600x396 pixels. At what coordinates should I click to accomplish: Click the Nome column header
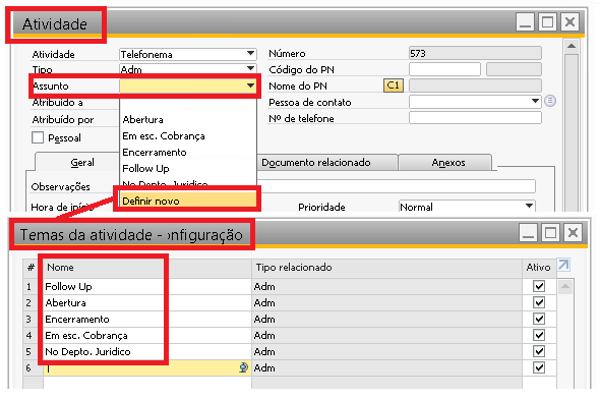coord(147,267)
